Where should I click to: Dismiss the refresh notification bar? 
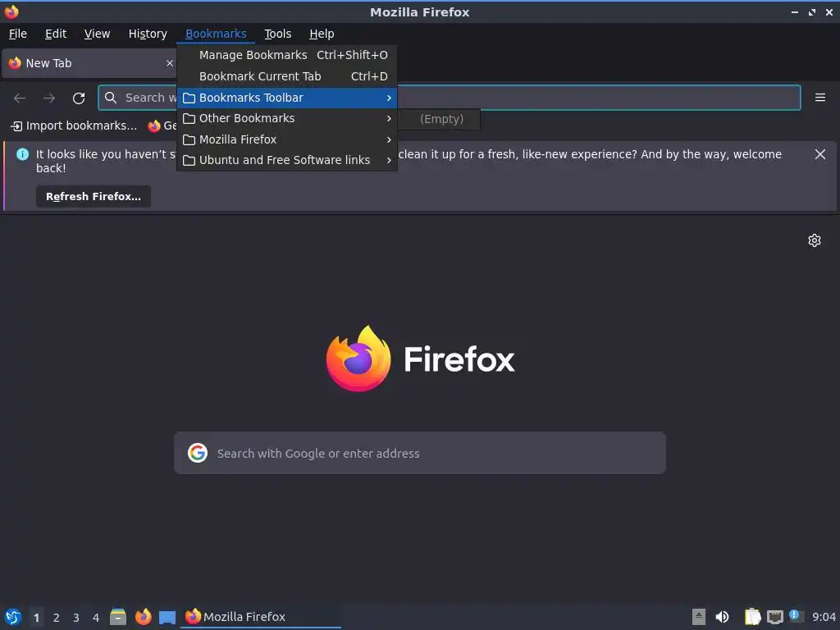point(820,154)
